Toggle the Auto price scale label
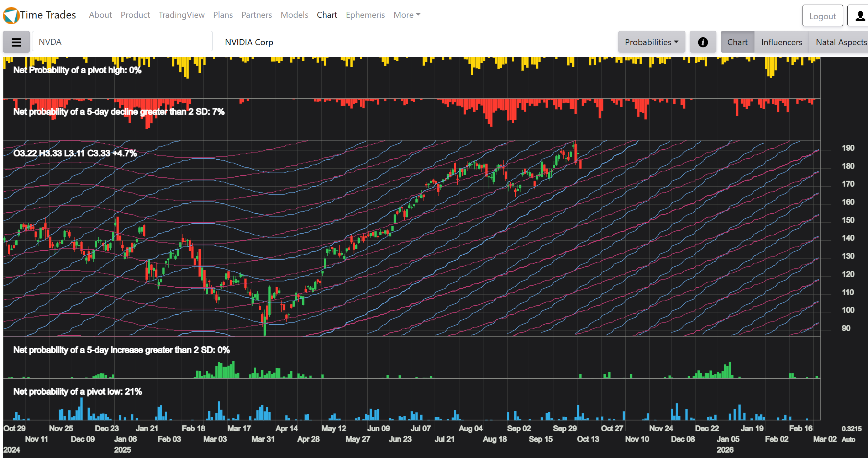The width and height of the screenshot is (868, 458). pos(848,440)
